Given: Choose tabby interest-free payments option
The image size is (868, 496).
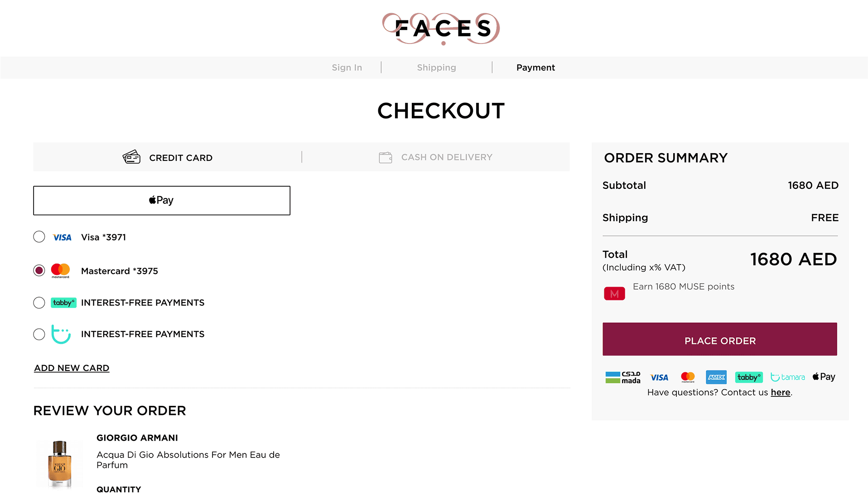Looking at the screenshot, I should [x=39, y=303].
